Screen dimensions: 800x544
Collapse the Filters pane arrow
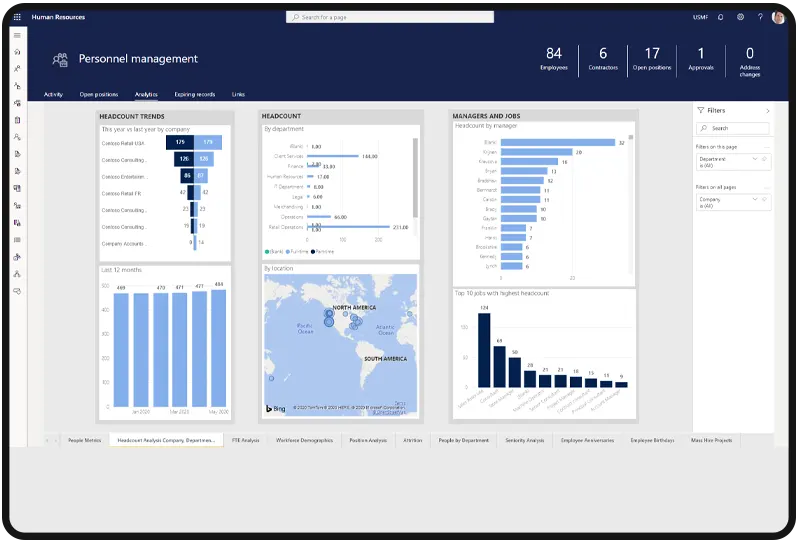pos(767,111)
